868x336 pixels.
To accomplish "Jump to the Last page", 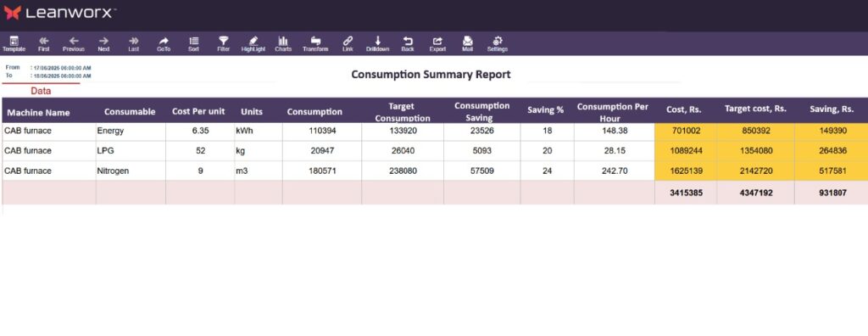I will coord(133,44).
